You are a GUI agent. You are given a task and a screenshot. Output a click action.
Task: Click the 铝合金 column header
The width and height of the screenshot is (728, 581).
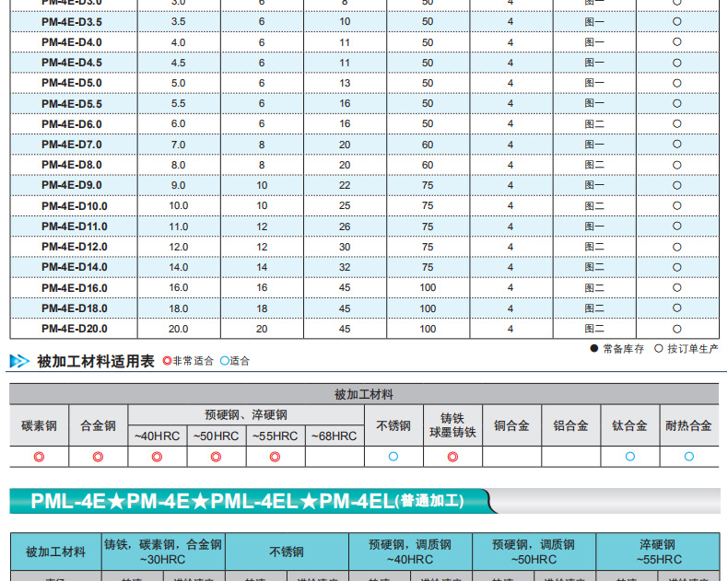click(570, 425)
